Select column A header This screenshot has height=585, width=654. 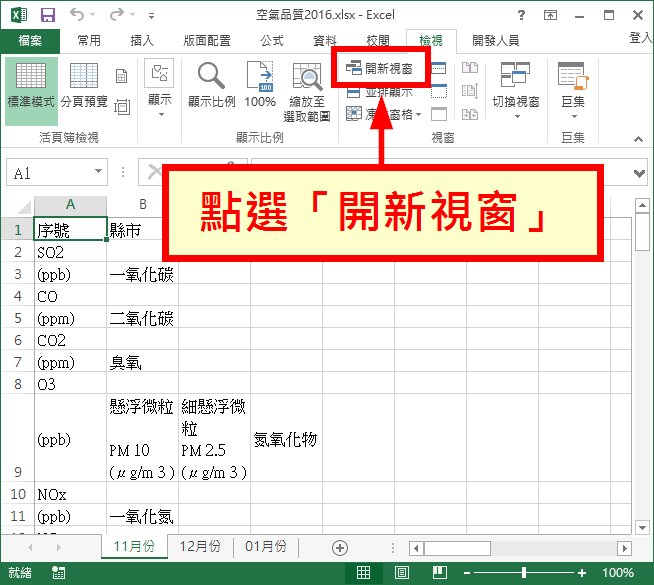[70, 205]
